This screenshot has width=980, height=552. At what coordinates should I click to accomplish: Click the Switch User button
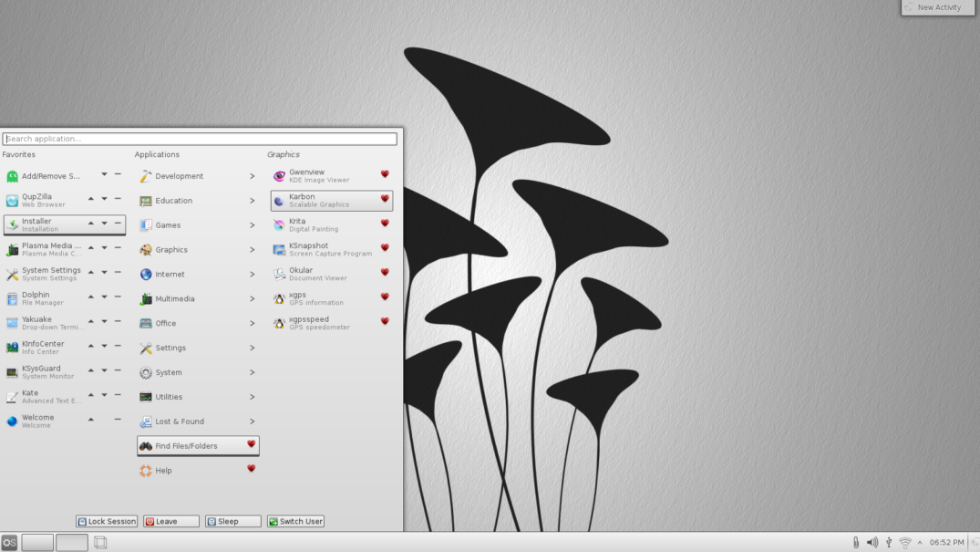tap(295, 521)
